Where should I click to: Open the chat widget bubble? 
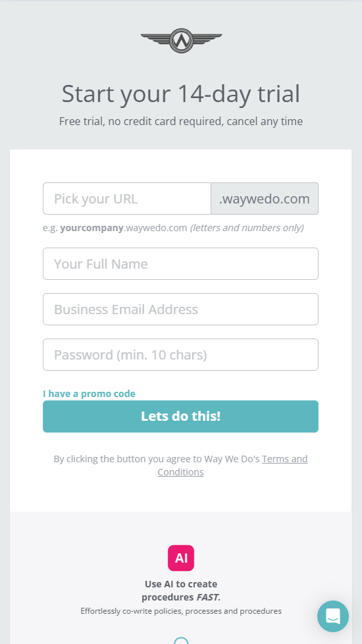pyautogui.click(x=333, y=616)
